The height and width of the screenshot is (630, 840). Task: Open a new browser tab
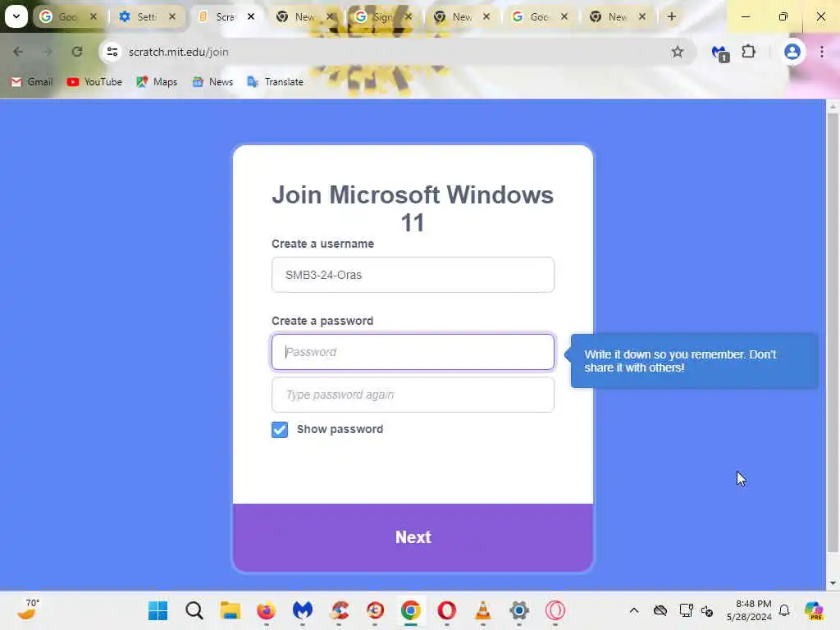click(x=671, y=16)
